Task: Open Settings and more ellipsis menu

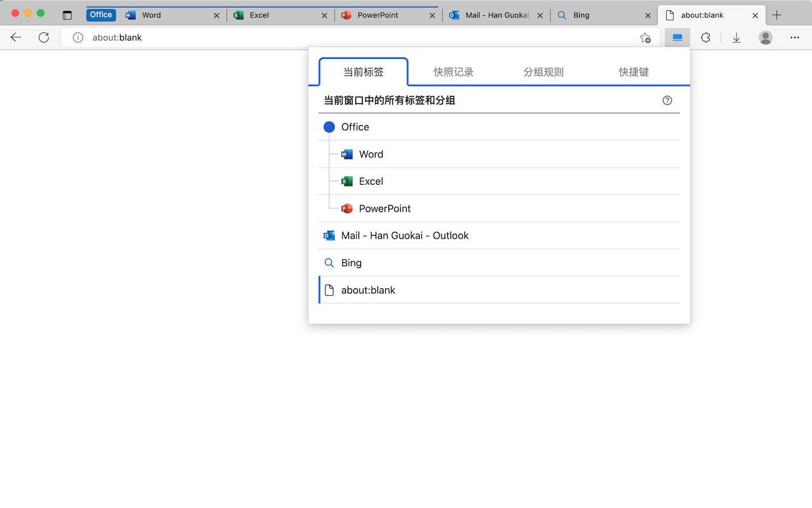Action: pyautogui.click(x=795, y=37)
